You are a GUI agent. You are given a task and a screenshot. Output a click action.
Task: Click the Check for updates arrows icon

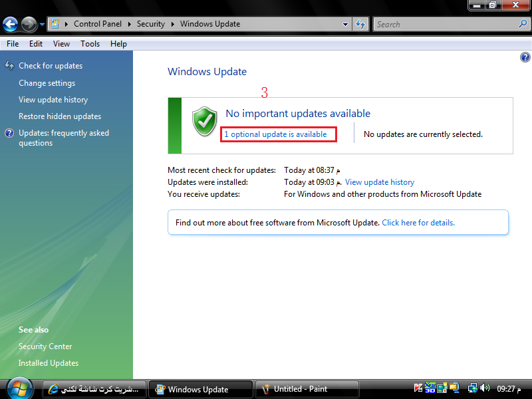(x=9, y=65)
